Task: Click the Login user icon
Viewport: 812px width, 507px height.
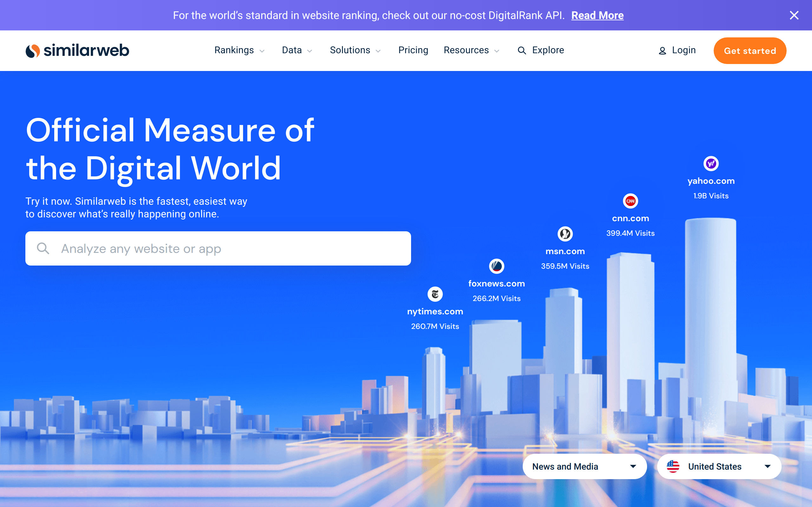Action: coord(662,51)
